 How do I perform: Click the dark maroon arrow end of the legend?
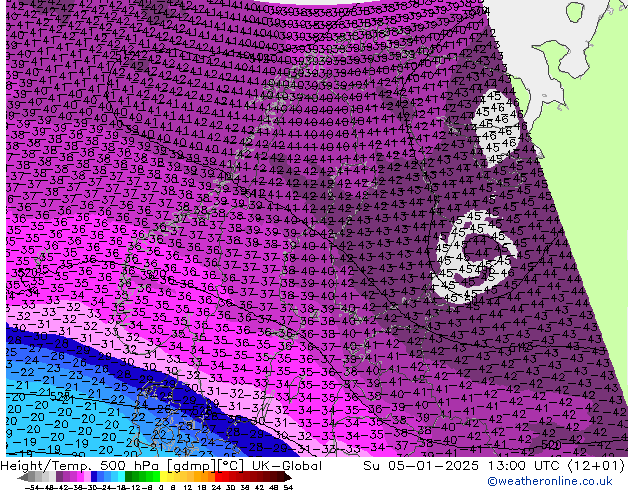pyautogui.click(x=288, y=477)
